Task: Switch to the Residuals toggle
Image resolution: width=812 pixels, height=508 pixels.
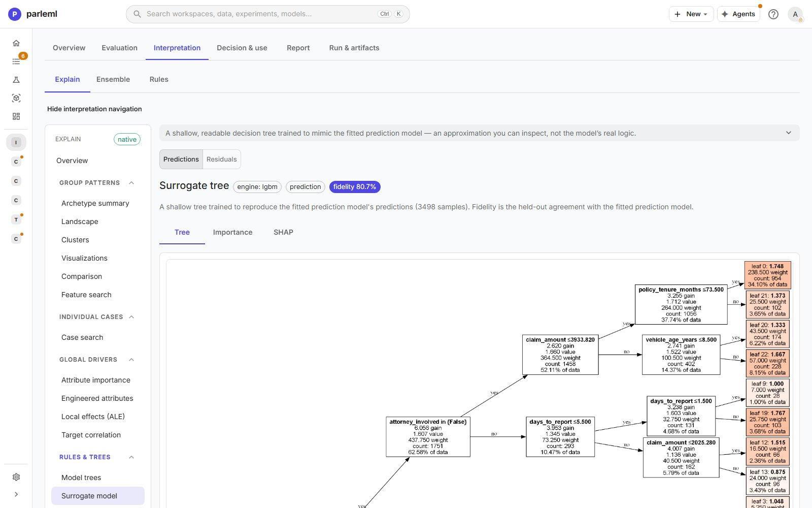Action: coord(222,160)
